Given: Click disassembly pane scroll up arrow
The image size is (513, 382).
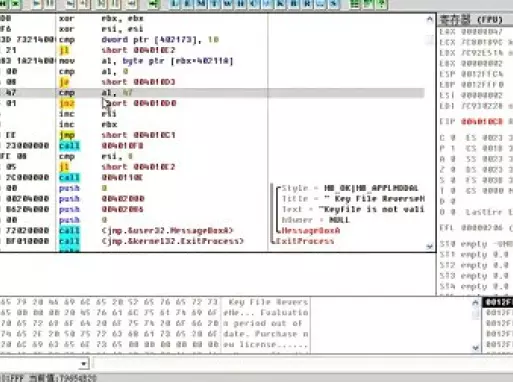Looking at the screenshot, I should 430,19.
